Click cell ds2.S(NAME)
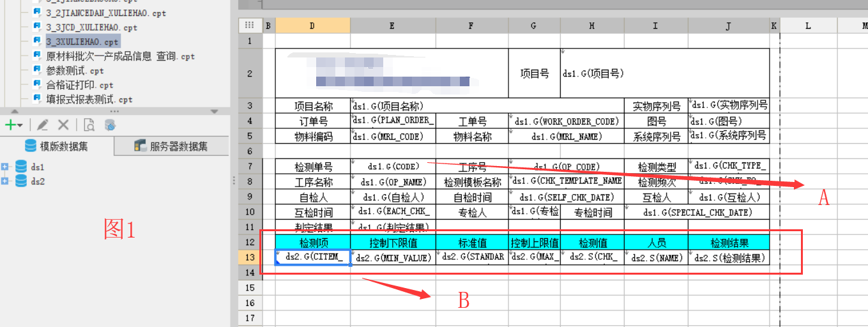This screenshot has width=868, height=327. [656, 257]
